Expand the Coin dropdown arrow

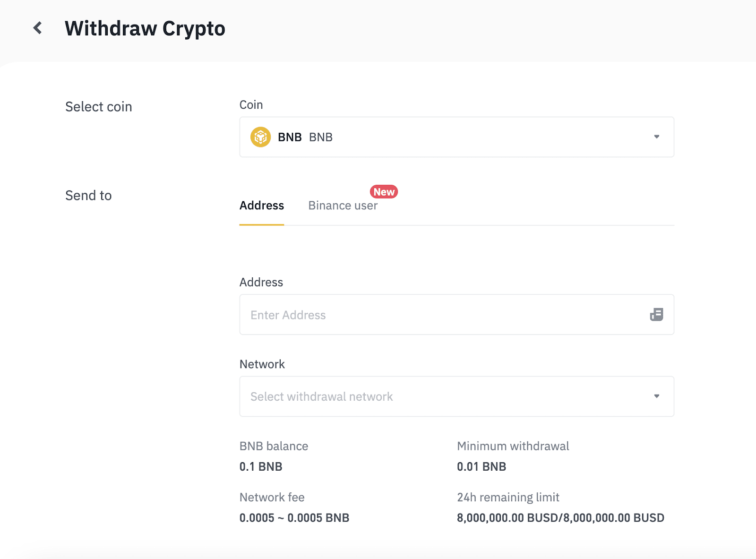[x=656, y=137]
